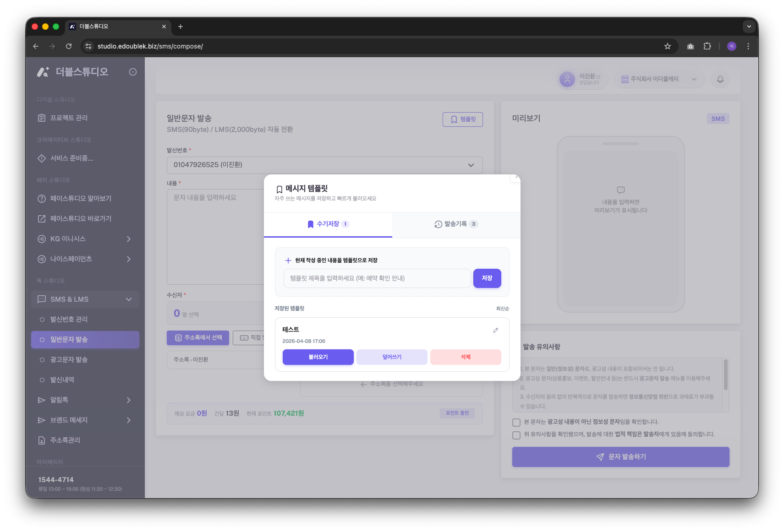Click the history clock icon on 발송기록 tab
This screenshot has width=784, height=532.
pos(439,224)
